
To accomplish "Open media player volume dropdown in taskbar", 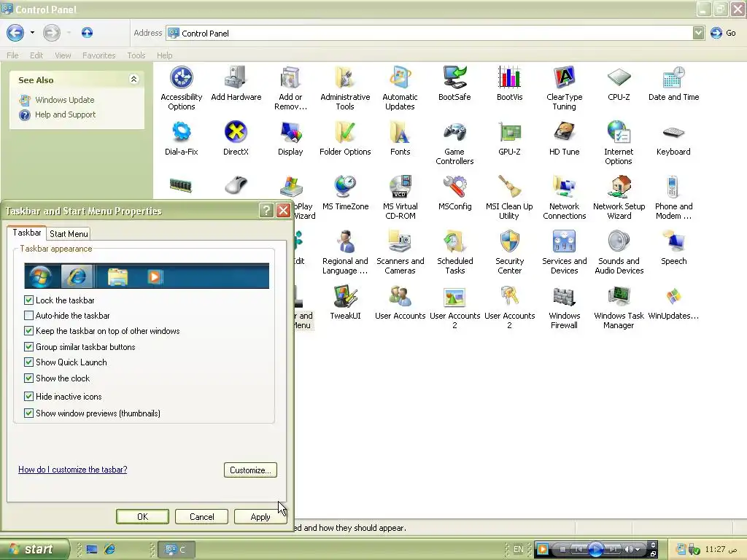I will click(638, 550).
